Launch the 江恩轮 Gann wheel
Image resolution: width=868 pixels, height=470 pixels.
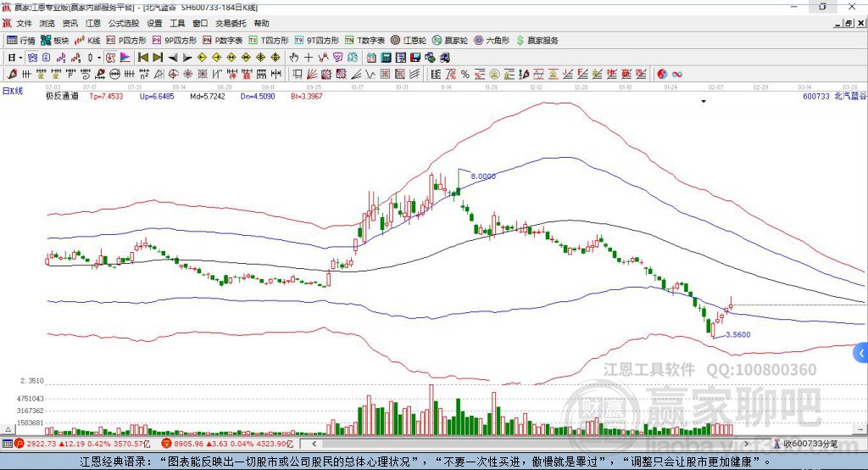pos(409,41)
